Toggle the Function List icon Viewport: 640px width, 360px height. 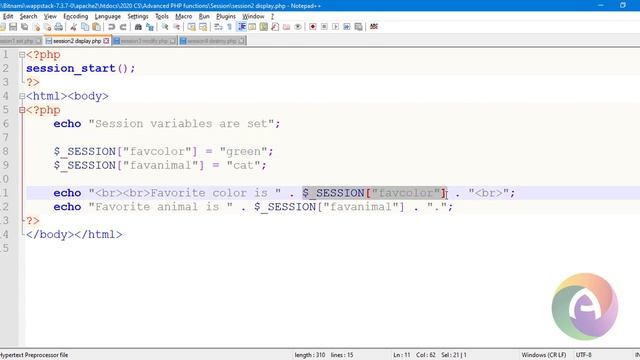click(275, 27)
